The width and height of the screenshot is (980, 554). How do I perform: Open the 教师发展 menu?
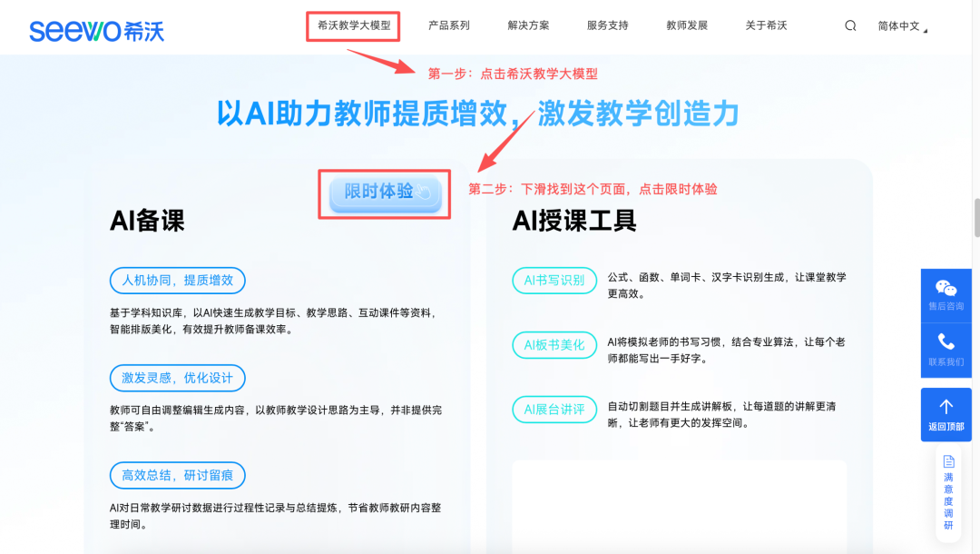tap(687, 25)
